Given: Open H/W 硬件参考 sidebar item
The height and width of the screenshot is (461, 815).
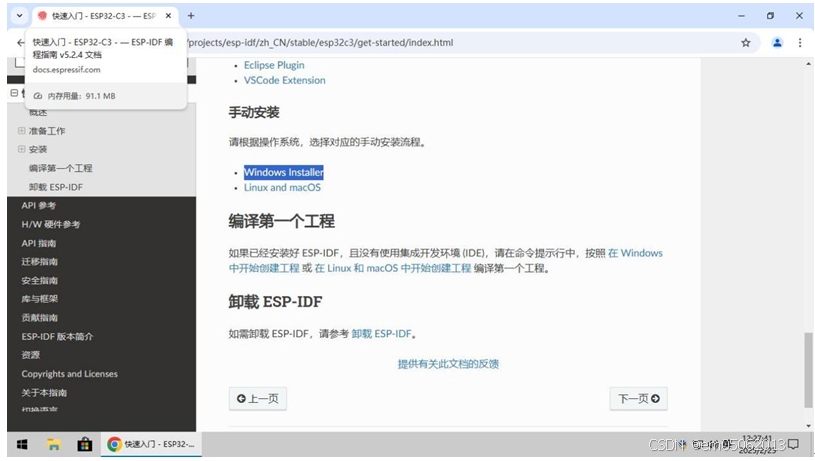Looking at the screenshot, I should 51,224.
